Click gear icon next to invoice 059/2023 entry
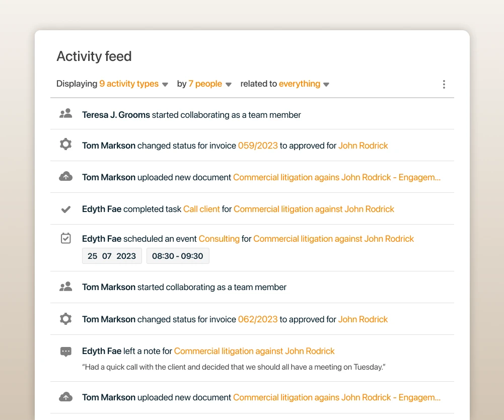Screen dimensions: 504x420 tap(65, 144)
